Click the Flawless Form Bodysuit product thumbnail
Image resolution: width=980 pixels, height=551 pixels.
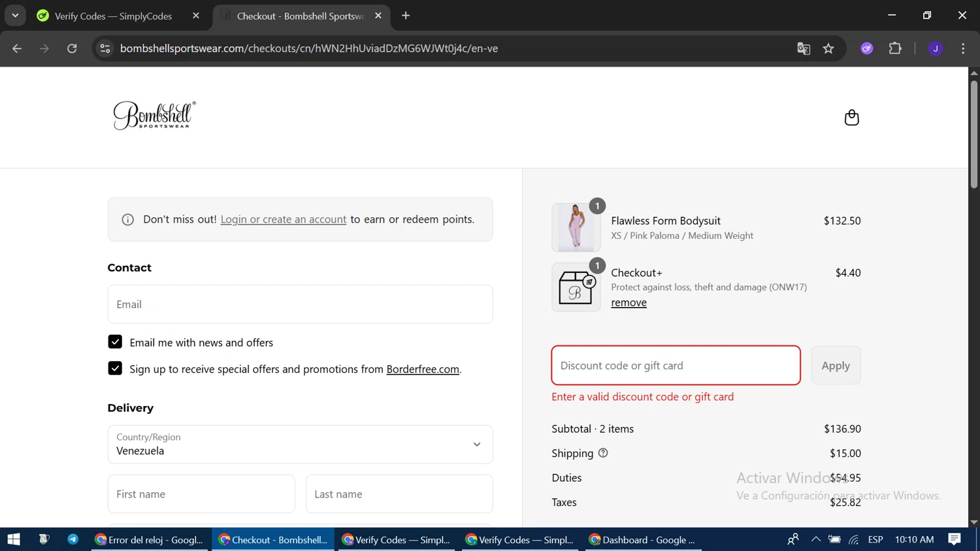click(576, 227)
